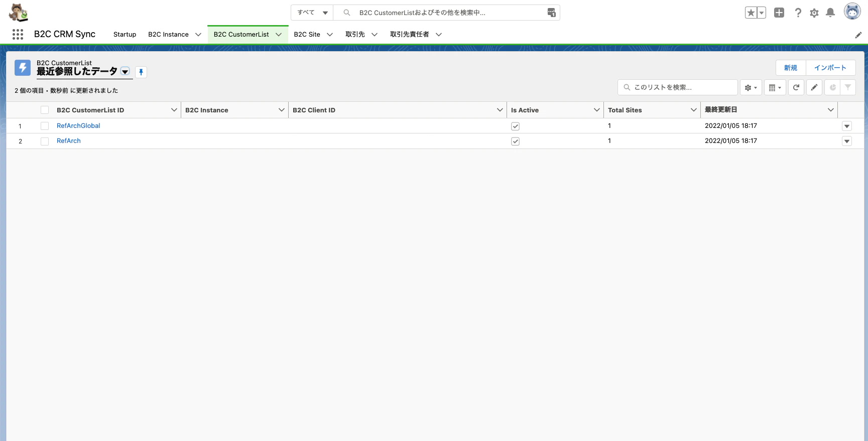Toggle Is Active checkbox for RefArch
Screen dimensions: 868x441
515,141
